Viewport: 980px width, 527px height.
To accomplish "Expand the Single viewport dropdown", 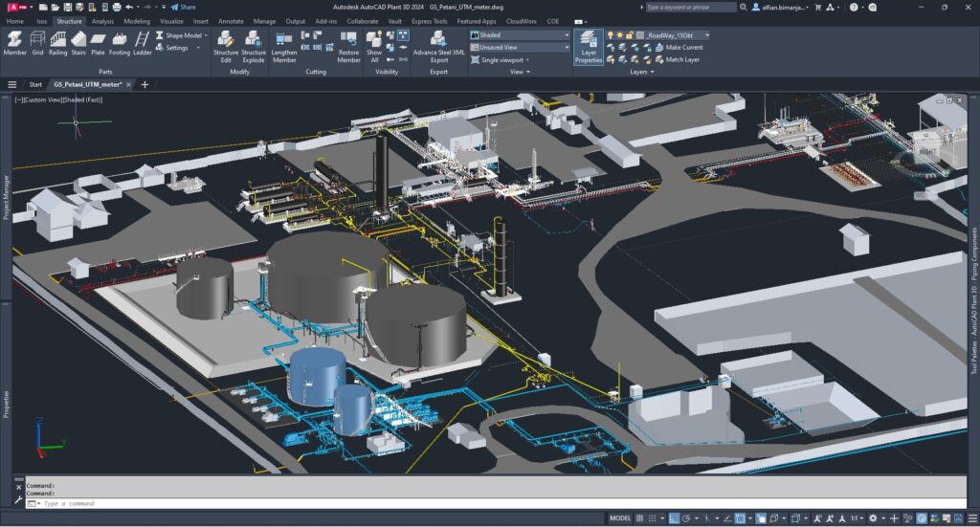I will click(501, 60).
